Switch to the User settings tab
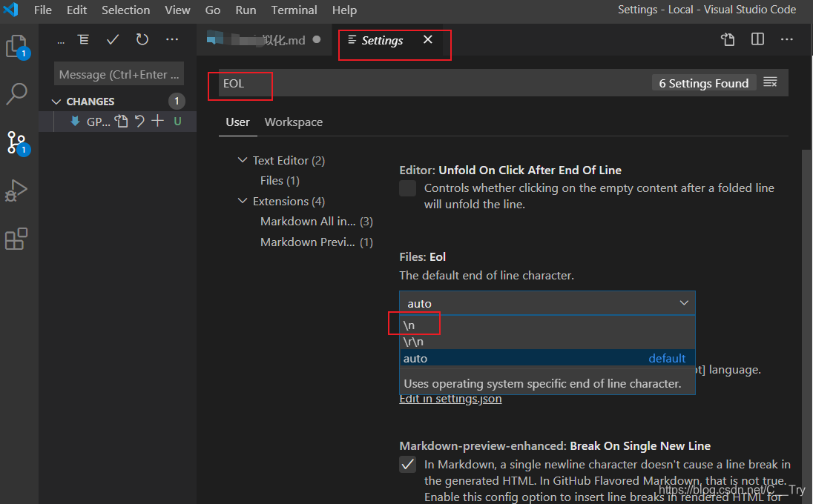813x504 pixels. [x=237, y=122]
